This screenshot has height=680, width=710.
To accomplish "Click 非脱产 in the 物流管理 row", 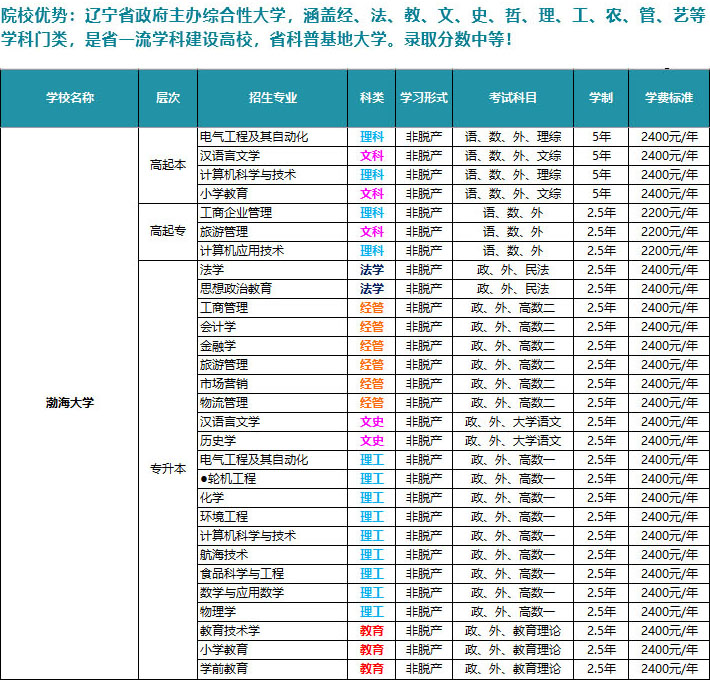I will pos(424,403).
